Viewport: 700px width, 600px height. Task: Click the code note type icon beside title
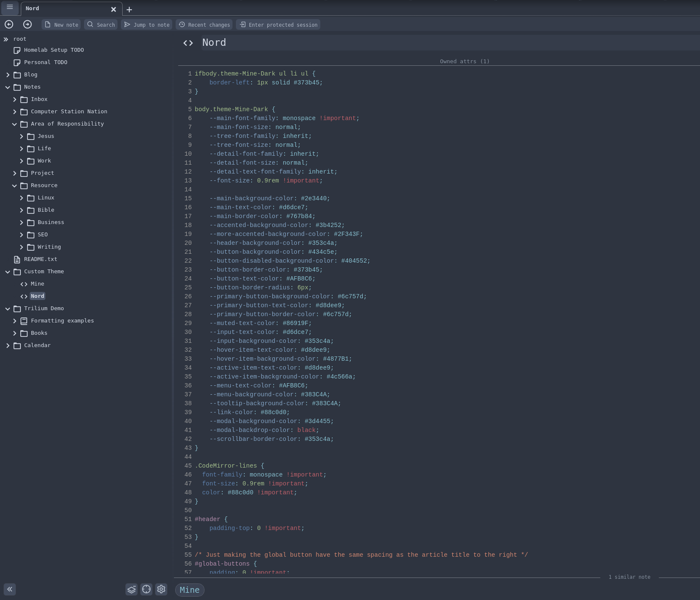(x=188, y=43)
